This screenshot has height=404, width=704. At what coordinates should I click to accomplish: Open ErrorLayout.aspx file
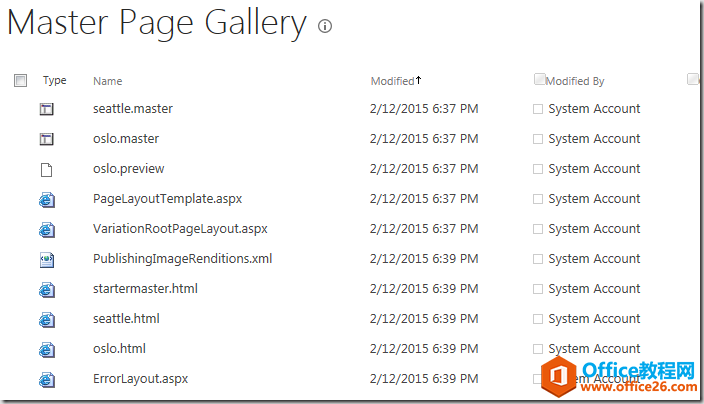[140, 379]
